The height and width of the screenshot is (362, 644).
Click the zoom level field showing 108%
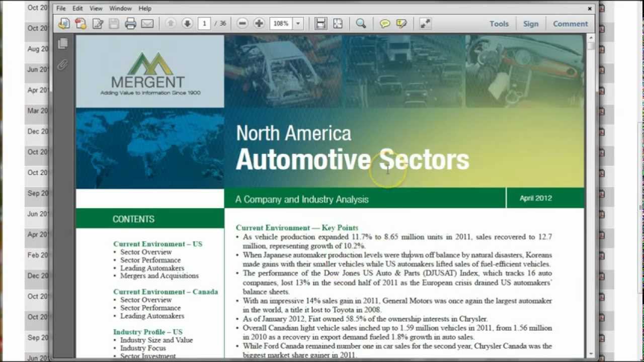(281, 24)
